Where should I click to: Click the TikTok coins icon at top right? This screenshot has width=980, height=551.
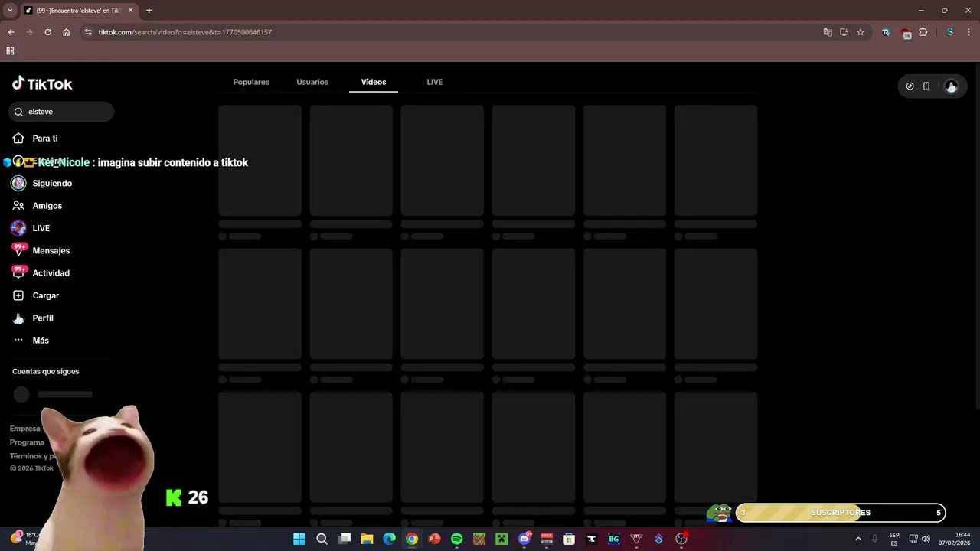coord(910,86)
